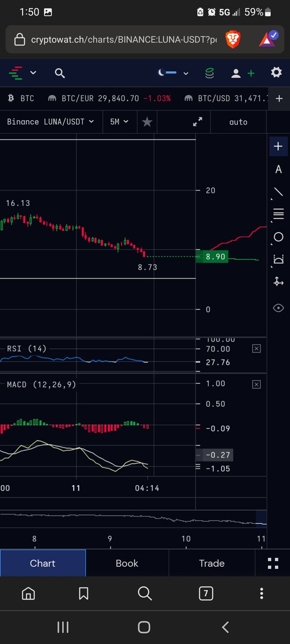Open the Brave shields lion icon

tap(233, 39)
